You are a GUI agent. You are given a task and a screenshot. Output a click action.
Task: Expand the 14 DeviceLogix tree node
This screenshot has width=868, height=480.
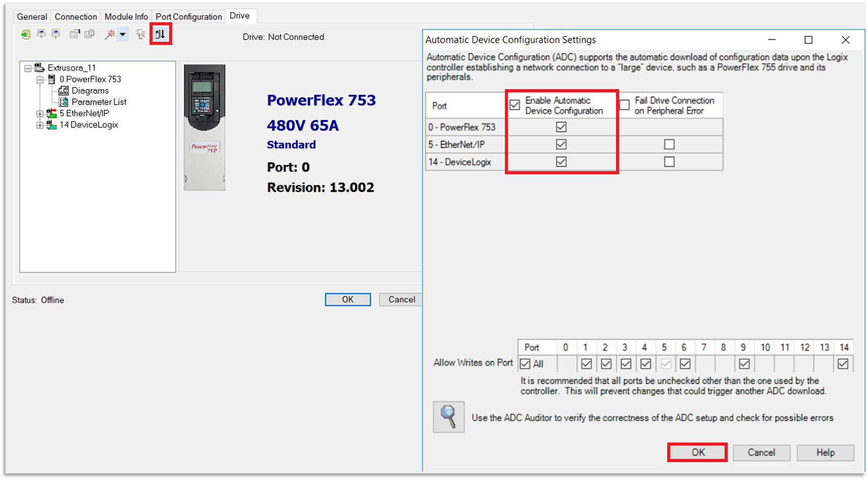40,125
